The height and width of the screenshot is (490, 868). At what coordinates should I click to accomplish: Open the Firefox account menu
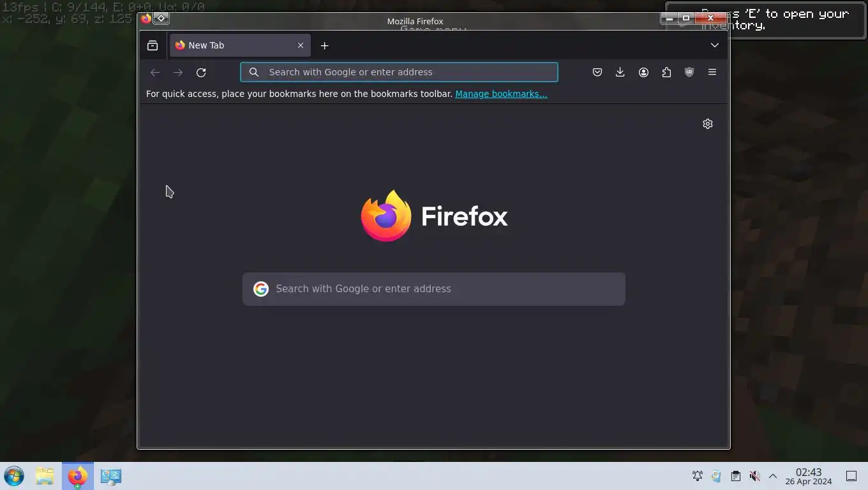tap(643, 72)
